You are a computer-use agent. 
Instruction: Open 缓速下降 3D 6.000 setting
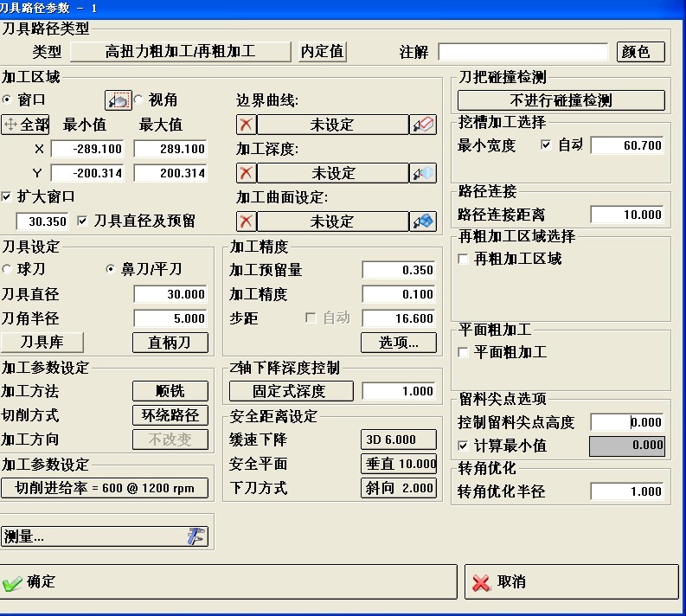tap(399, 440)
